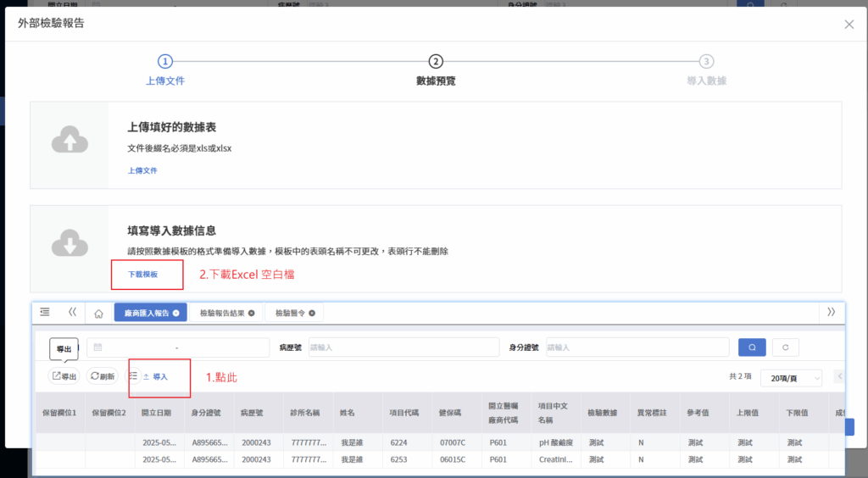
Task: Select the Creatini... cell
Action: coord(556,459)
